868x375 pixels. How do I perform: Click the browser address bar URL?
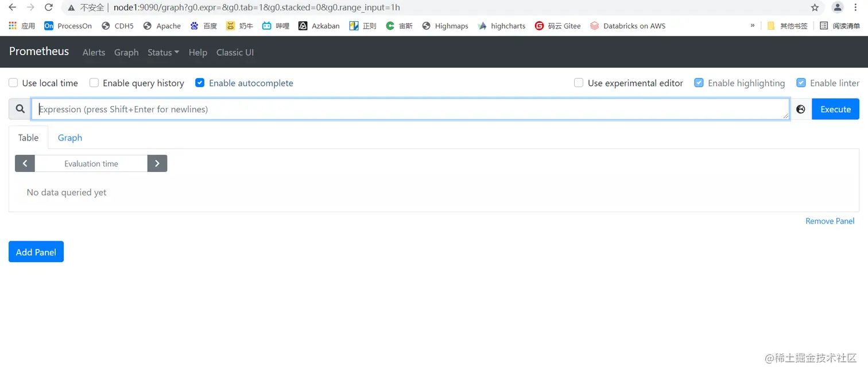tap(257, 7)
